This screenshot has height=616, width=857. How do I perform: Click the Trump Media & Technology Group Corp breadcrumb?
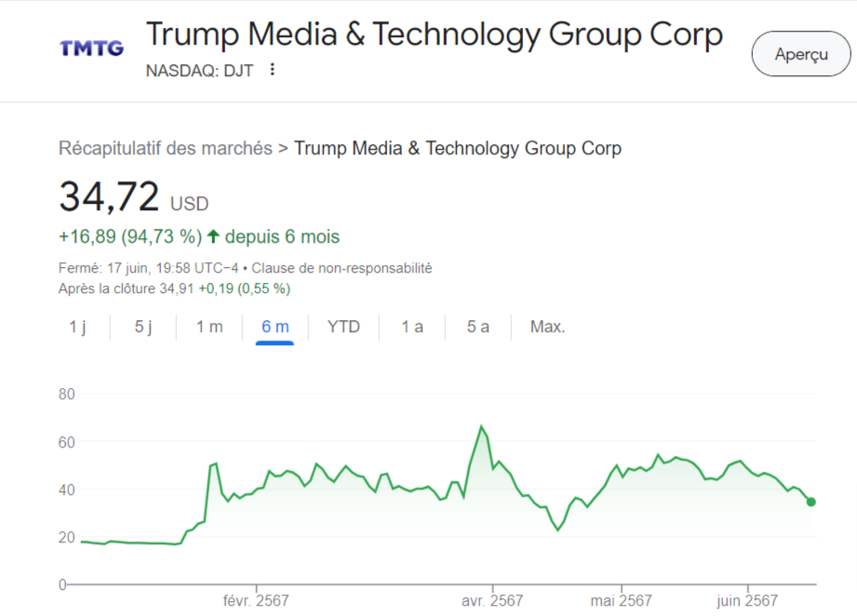[457, 148]
